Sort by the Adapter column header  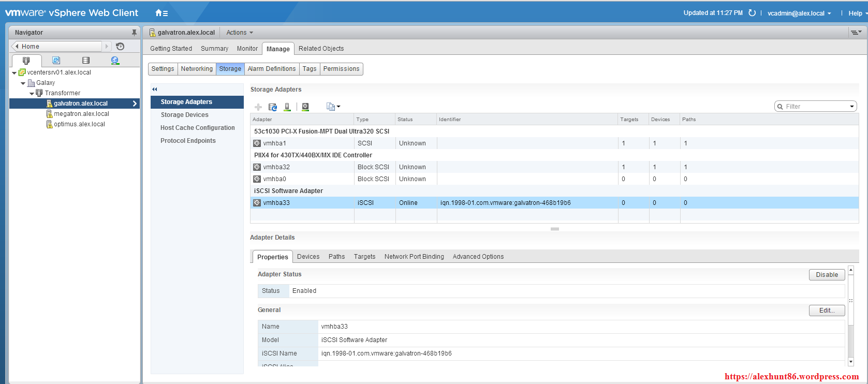point(302,120)
